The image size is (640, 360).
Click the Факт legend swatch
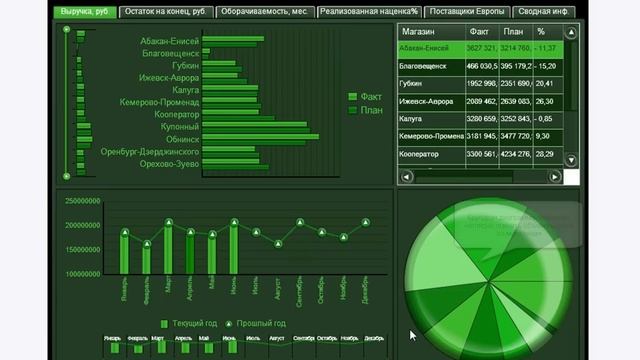pyautogui.click(x=353, y=97)
